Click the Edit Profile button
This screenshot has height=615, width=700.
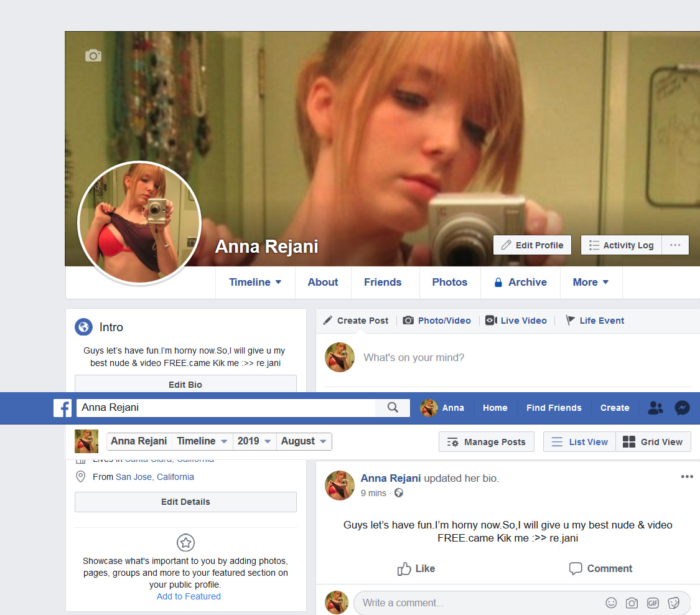[532, 245]
